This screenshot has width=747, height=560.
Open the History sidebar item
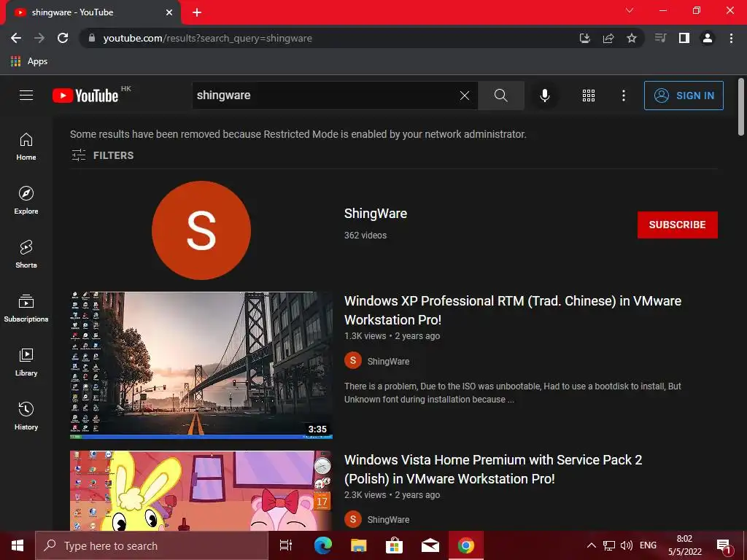click(x=26, y=416)
